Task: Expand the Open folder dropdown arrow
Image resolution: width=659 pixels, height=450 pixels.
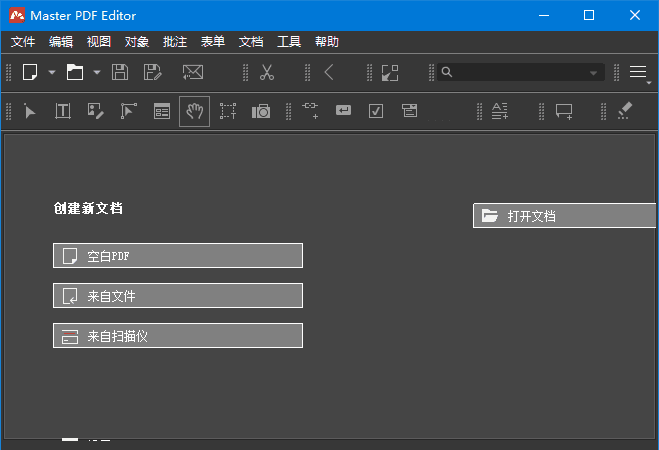Action: tap(97, 72)
